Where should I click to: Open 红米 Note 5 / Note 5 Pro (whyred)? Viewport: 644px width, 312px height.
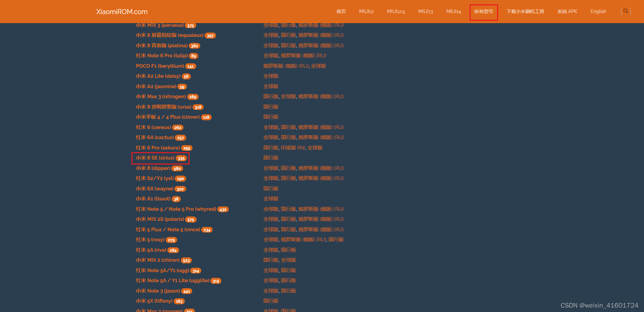click(x=176, y=209)
